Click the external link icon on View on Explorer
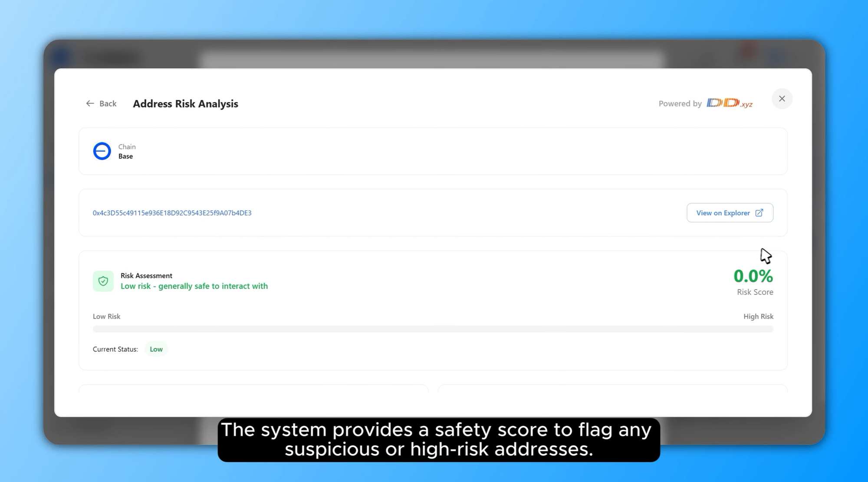This screenshot has width=868, height=482. (759, 213)
